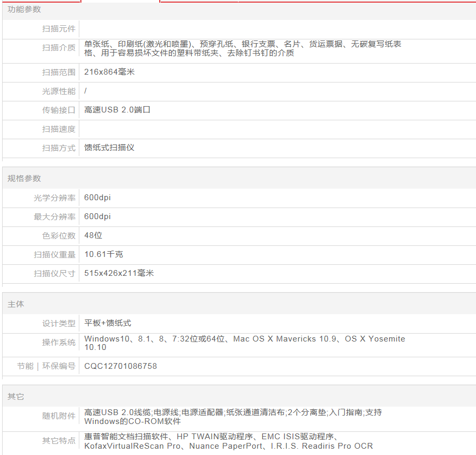Click the 10.61千克 weight value

[x=104, y=254]
